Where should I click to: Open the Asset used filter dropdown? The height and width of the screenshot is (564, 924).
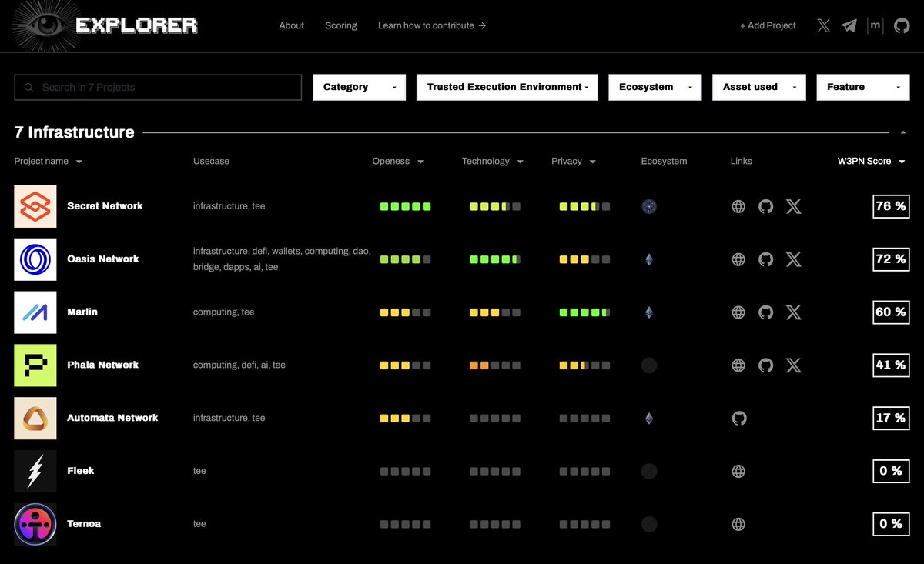point(759,87)
